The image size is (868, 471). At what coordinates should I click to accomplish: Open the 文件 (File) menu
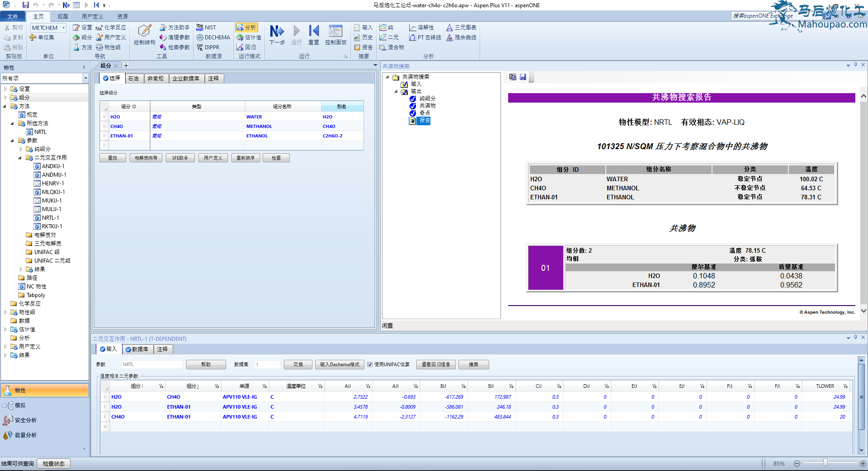pyautogui.click(x=13, y=17)
